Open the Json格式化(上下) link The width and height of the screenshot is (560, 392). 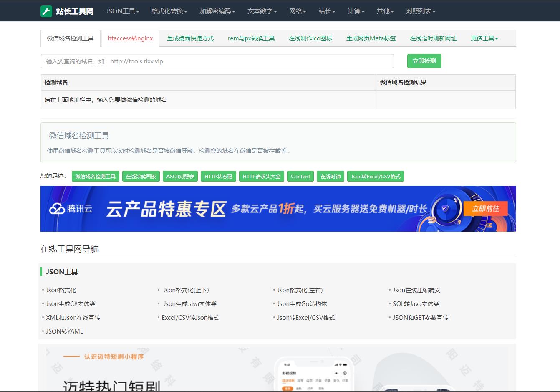186,290
